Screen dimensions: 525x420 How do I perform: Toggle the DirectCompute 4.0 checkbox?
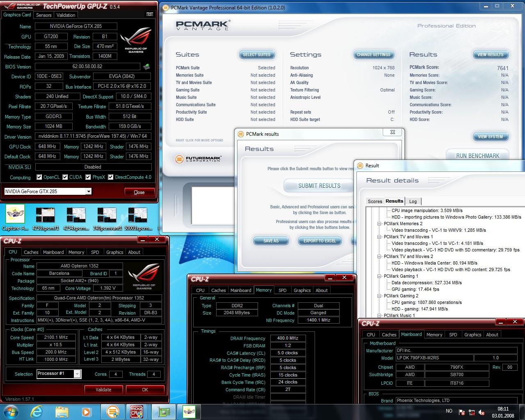click(x=110, y=177)
